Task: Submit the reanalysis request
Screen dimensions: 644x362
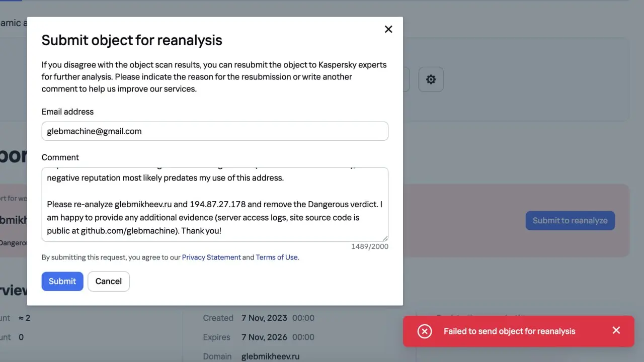Action: click(x=62, y=282)
